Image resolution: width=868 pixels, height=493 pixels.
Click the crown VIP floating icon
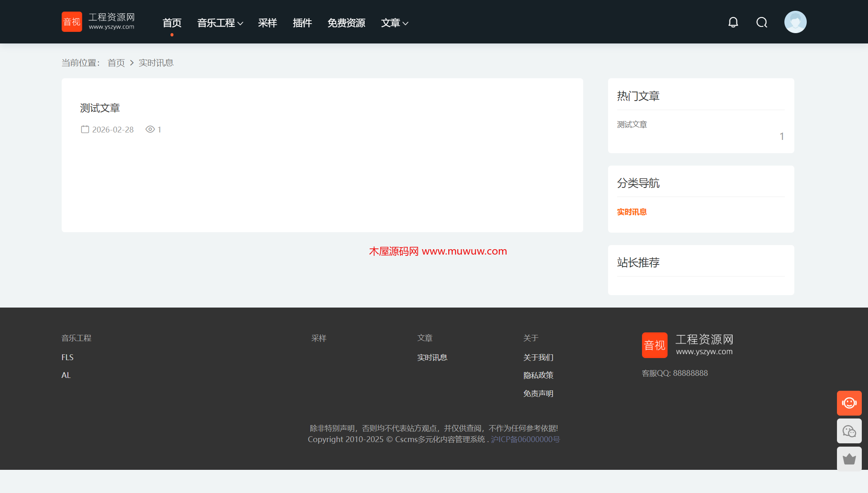coord(849,459)
